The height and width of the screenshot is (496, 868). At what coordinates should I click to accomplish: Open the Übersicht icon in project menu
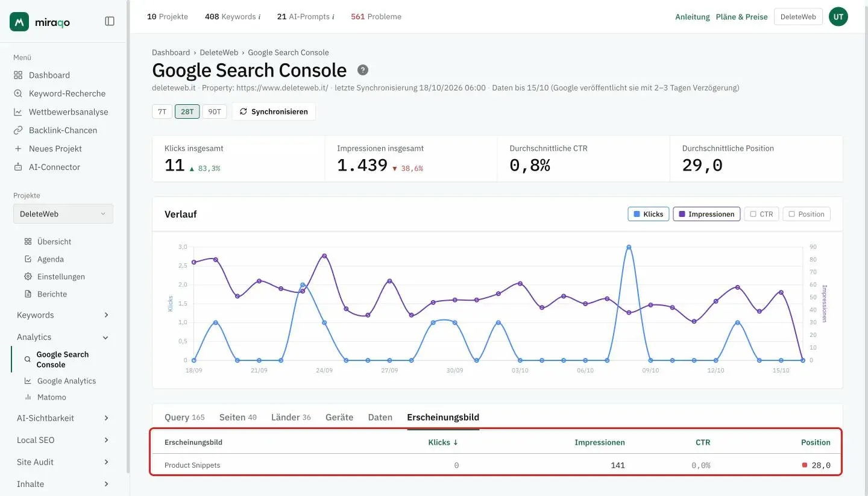[28, 242]
